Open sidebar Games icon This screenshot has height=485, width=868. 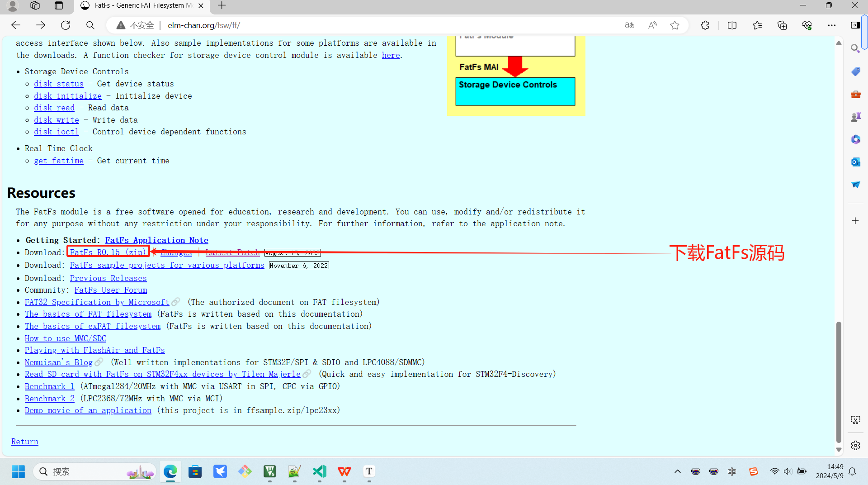(x=855, y=117)
